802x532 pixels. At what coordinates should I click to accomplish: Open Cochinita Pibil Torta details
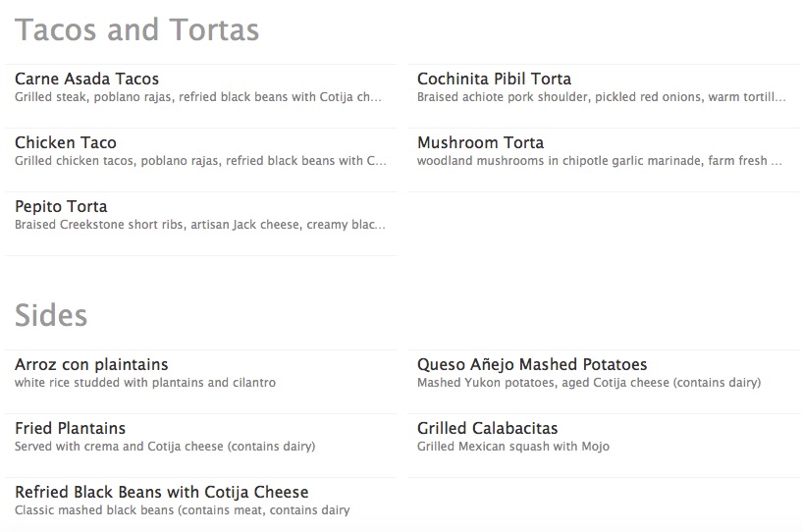click(x=494, y=80)
